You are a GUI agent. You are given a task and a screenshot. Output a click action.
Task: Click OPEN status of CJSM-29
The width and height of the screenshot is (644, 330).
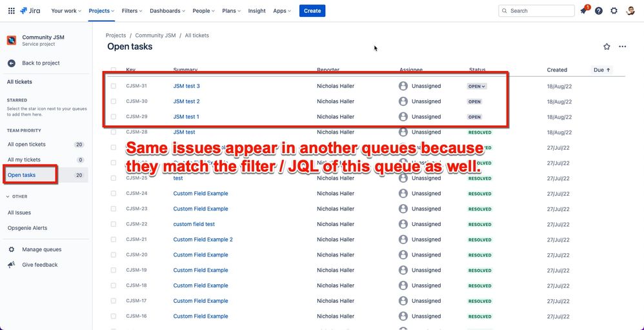[474, 117]
